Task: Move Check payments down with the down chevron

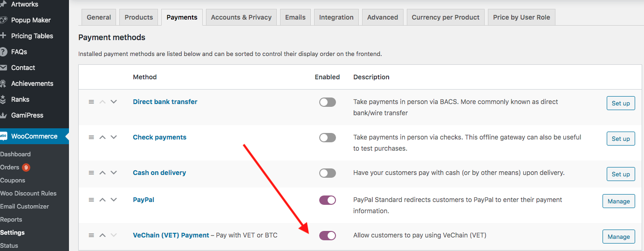Action: coord(114,137)
